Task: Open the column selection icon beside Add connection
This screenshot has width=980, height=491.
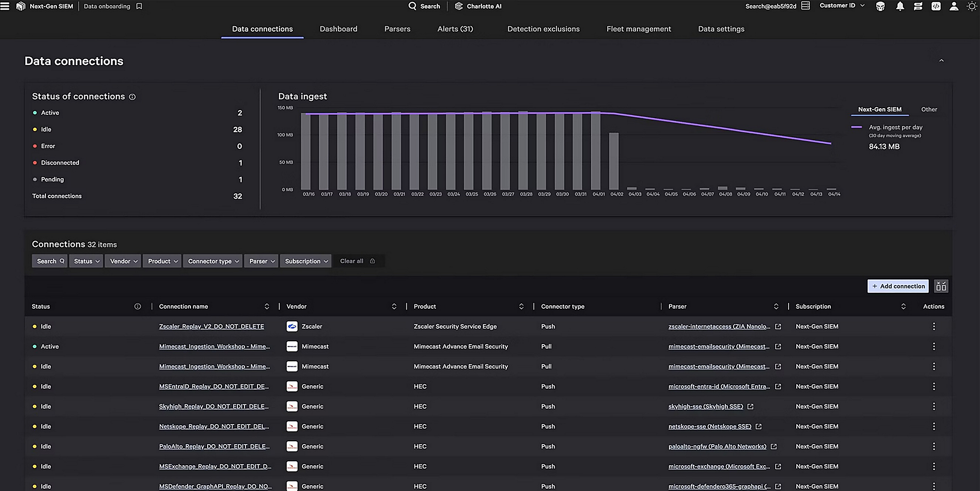Action: coord(941,286)
